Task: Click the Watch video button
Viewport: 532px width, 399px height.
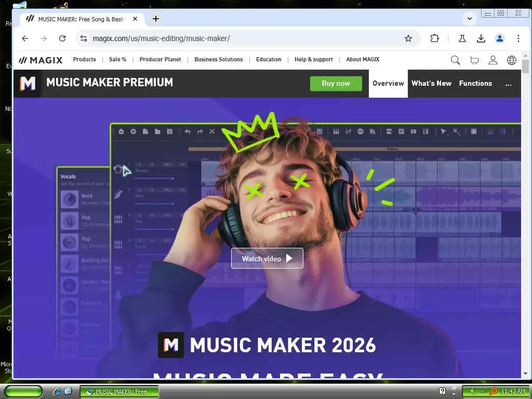Action: pyautogui.click(x=267, y=259)
